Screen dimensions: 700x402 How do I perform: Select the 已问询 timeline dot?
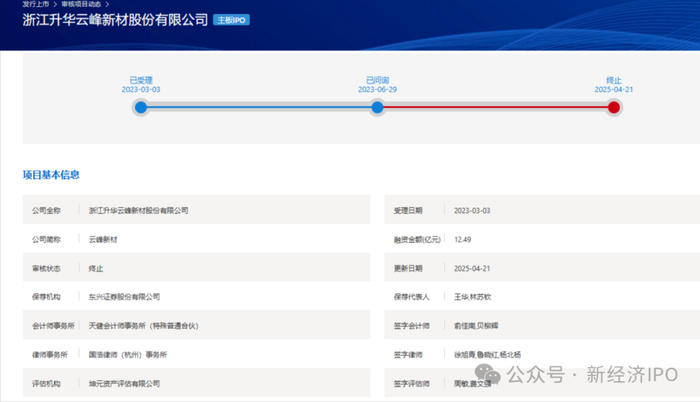coord(377,107)
